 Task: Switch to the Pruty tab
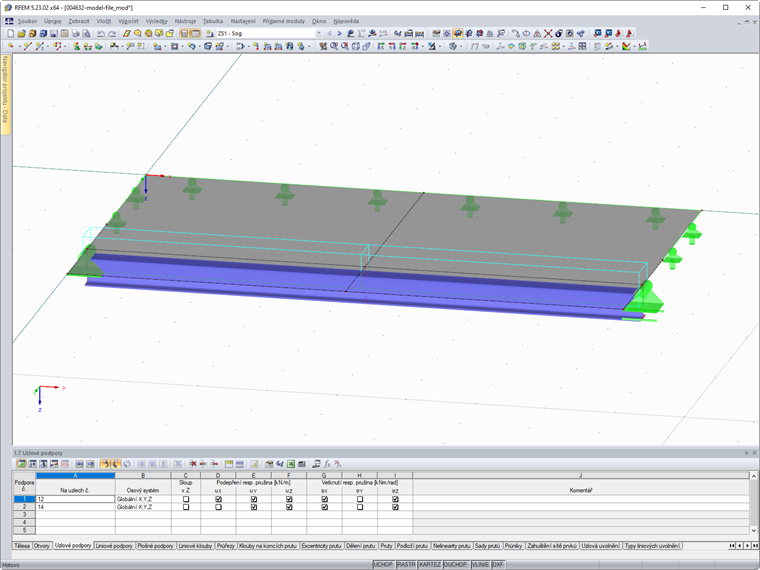pos(386,546)
